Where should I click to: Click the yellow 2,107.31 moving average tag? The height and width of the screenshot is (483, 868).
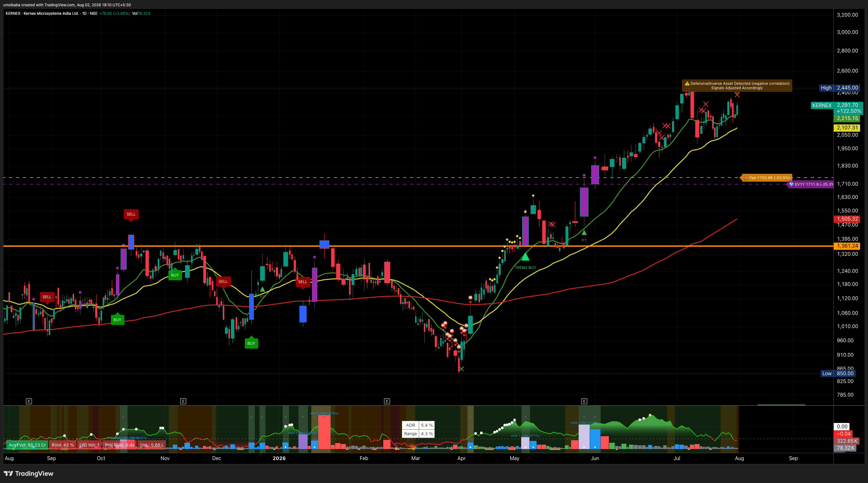[x=847, y=128]
